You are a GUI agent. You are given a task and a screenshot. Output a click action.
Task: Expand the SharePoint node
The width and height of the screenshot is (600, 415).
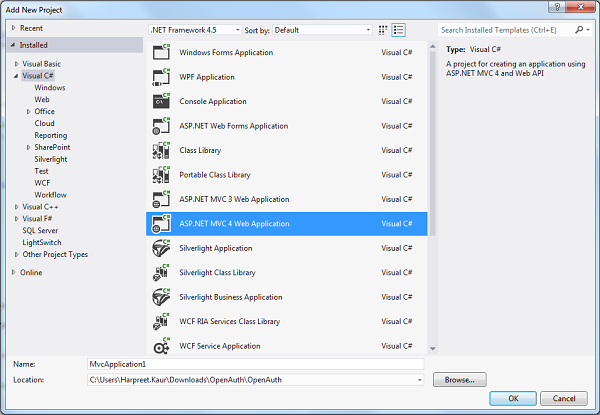point(28,147)
